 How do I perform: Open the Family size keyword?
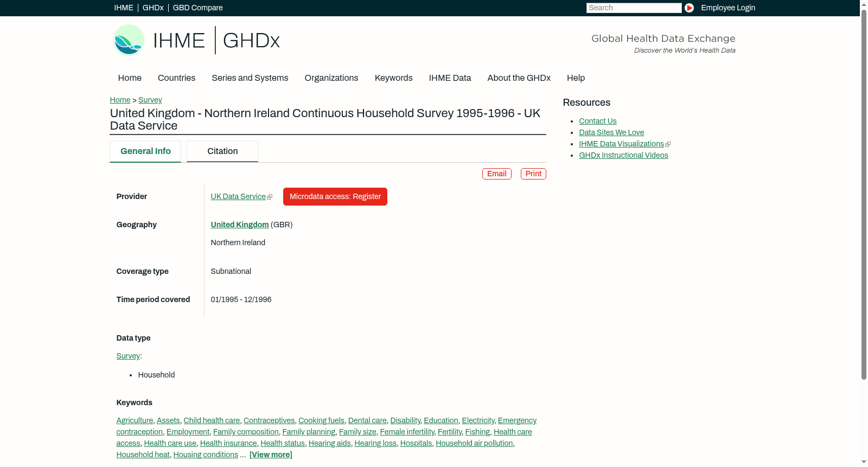[x=358, y=432]
